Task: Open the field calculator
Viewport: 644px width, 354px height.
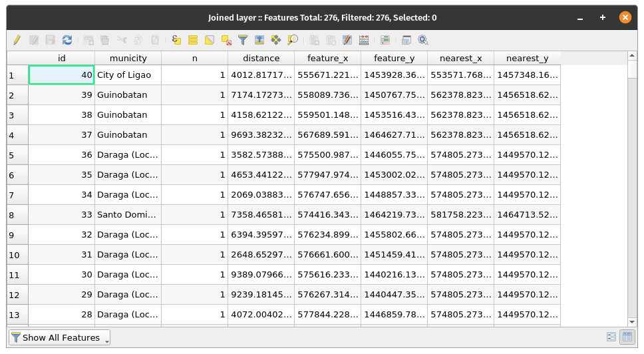Action: 364,40
